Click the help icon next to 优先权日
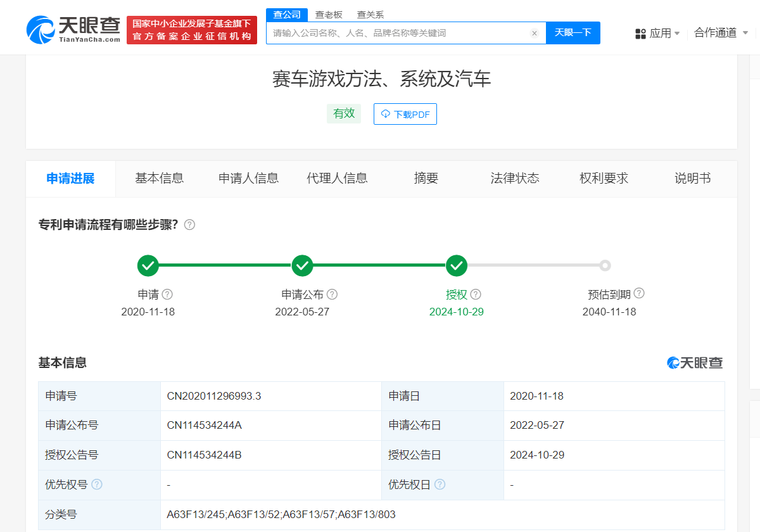Image resolution: width=760 pixels, height=532 pixels. tap(440, 484)
